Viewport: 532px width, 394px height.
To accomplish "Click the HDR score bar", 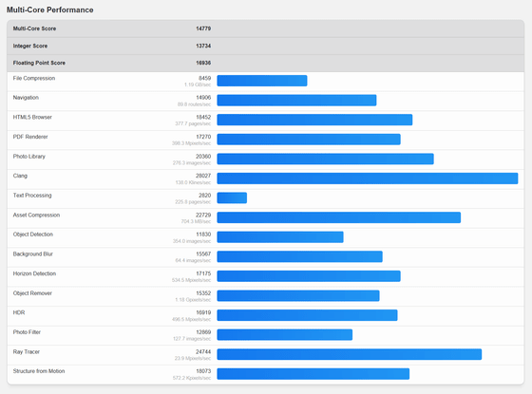I will (307, 315).
